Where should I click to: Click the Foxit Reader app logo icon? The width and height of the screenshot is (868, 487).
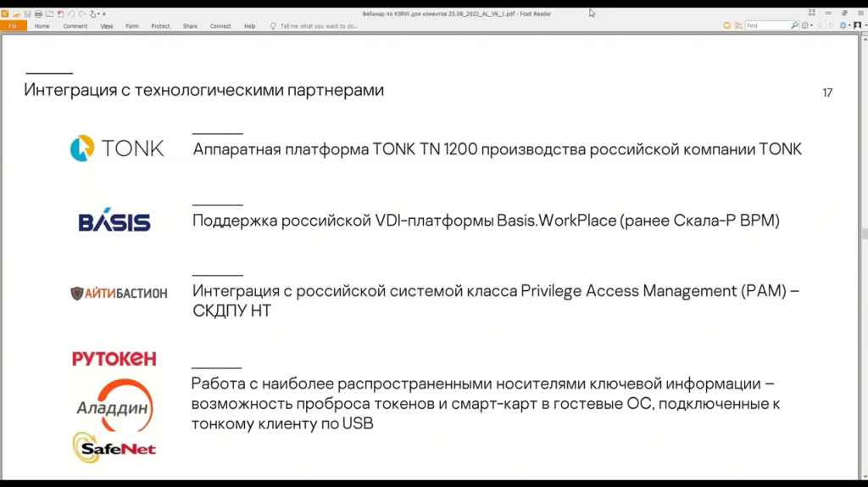(5, 14)
